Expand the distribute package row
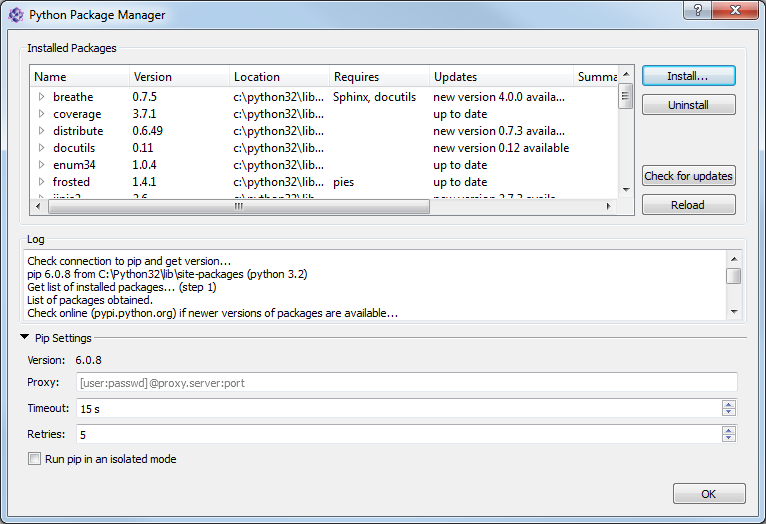 pos(42,131)
